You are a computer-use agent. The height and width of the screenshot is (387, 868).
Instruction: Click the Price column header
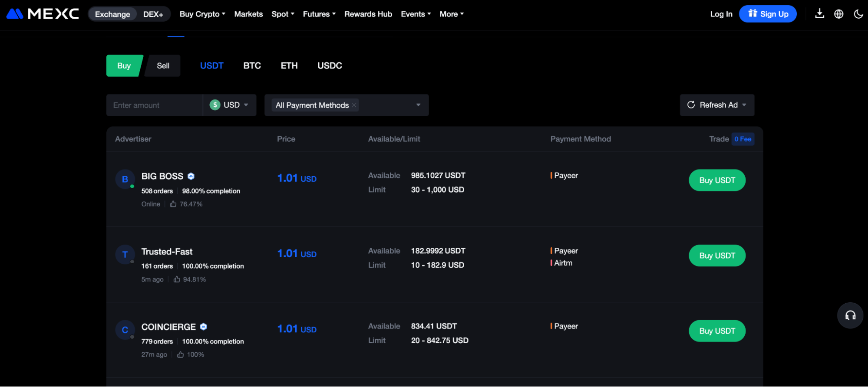click(286, 139)
